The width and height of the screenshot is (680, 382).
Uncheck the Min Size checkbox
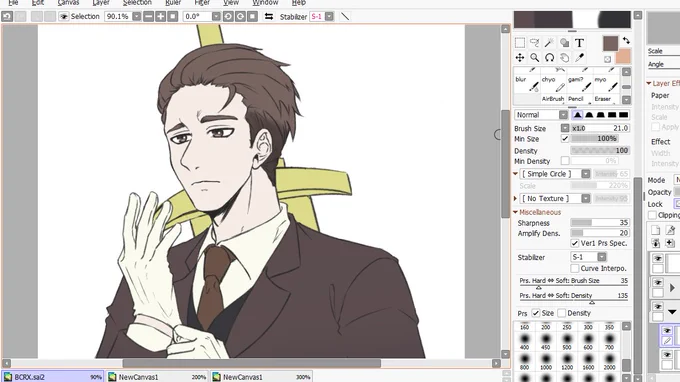coord(565,139)
